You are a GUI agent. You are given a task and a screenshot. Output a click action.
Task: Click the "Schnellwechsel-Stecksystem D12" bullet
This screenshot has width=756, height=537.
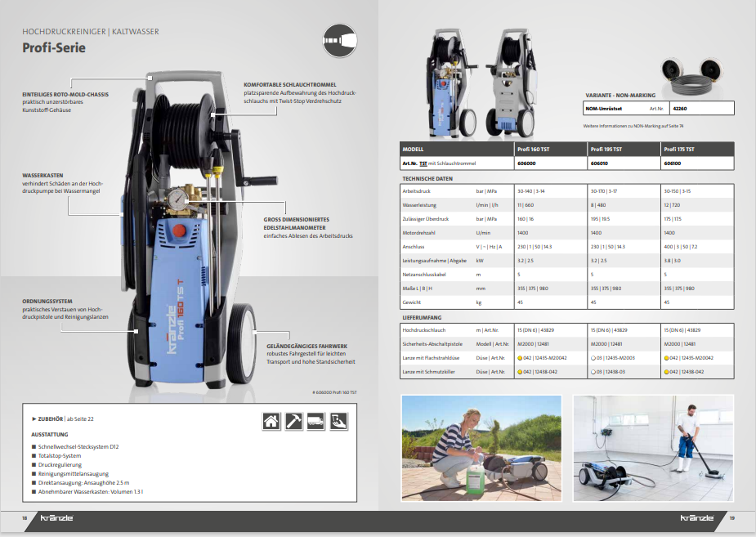pos(75,447)
